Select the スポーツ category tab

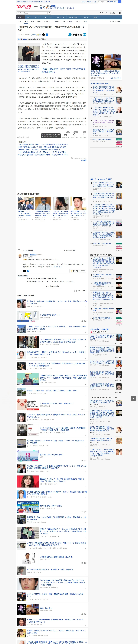coord(56,21)
